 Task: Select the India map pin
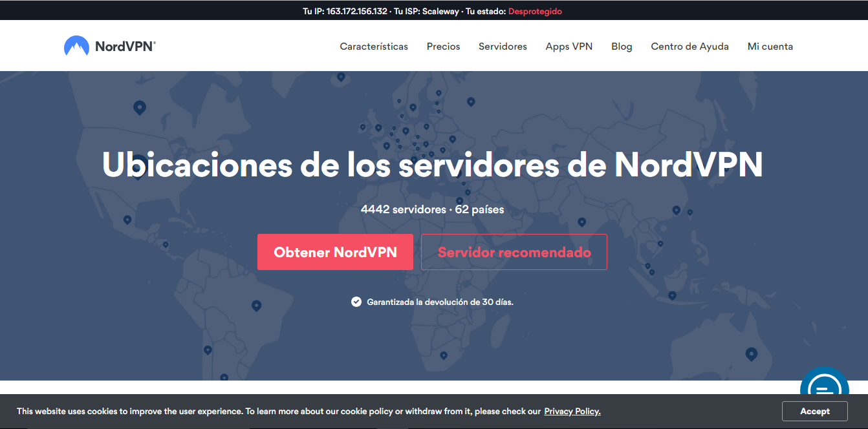click(581, 222)
